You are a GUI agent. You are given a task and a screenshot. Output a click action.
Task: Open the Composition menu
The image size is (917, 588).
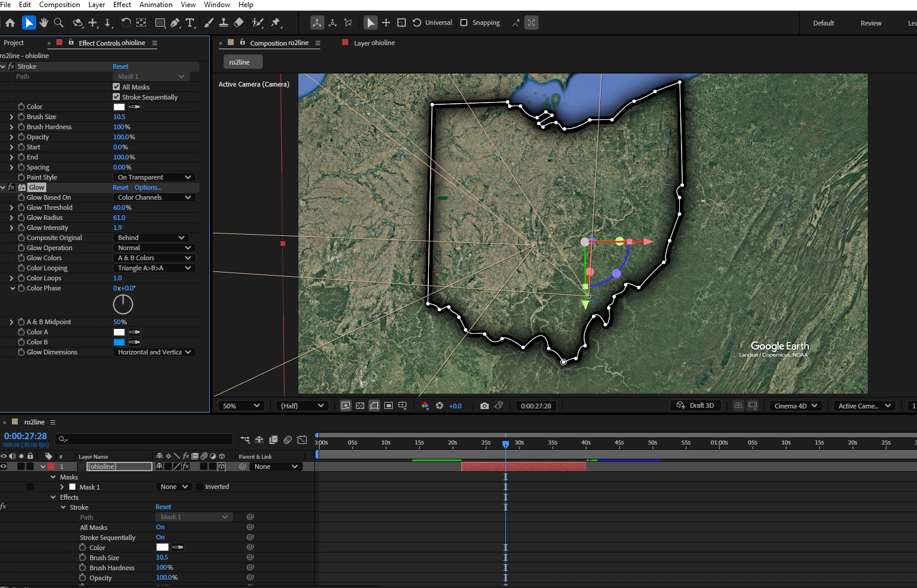(x=59, y=5)
